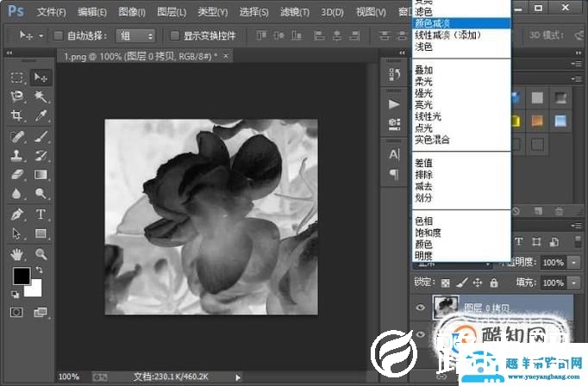Select the Clone Stamp tool
Viewport: 588px width, 386px height.
[x=17, y=156]
